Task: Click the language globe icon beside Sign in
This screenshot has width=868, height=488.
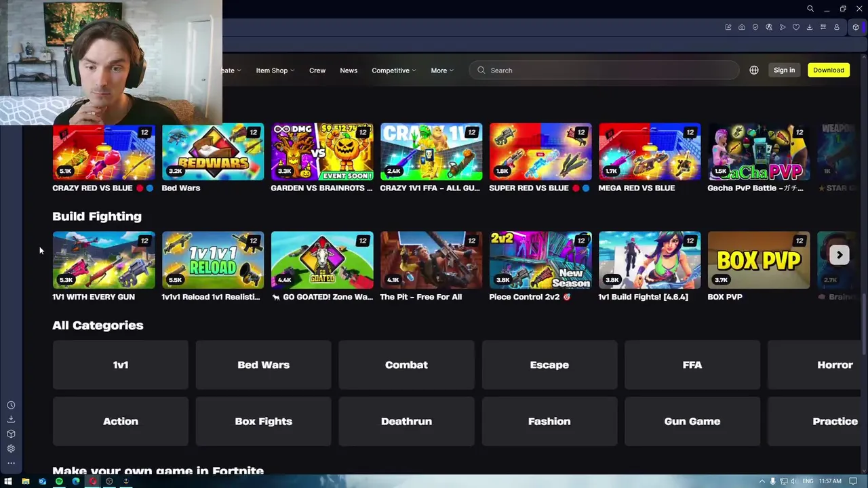Action: (x=754, y=70)
